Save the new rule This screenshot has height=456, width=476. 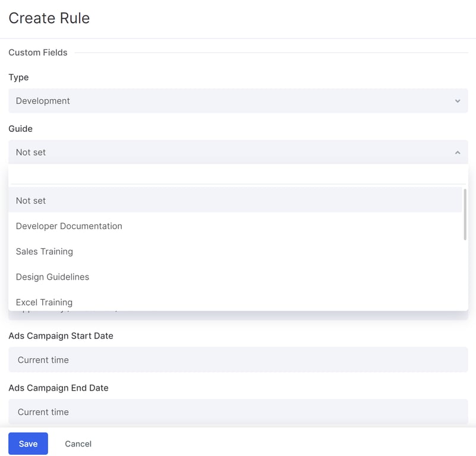coord(28,444)
